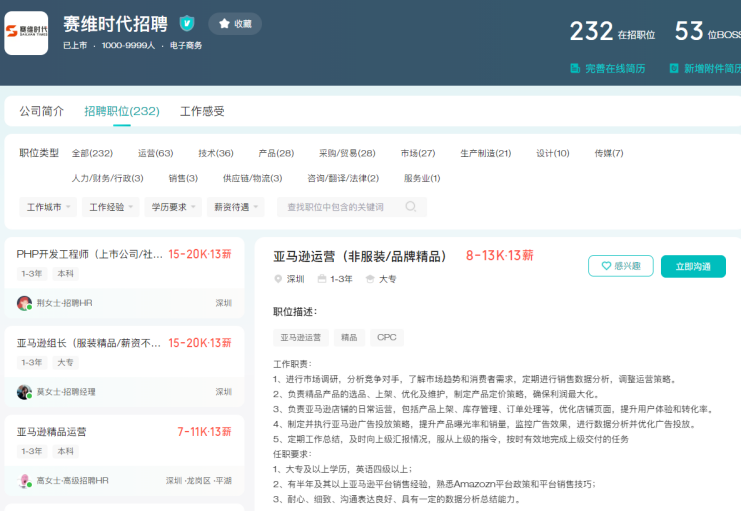Filter jobs by 生产制造(21)
The image size is (741, 511).
tap(486, 153)
